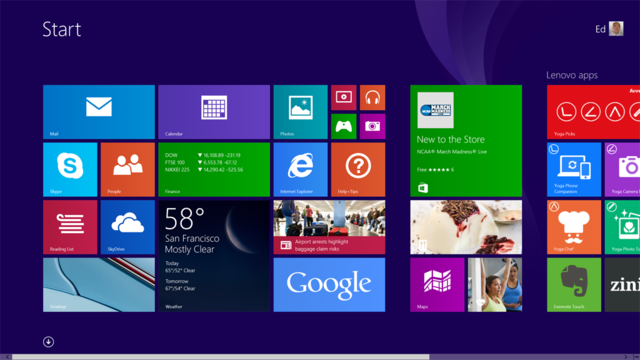The height and width of the screenshot is (360, 640).
Task: Open the Store tile with March Madness
Action: 466,141
